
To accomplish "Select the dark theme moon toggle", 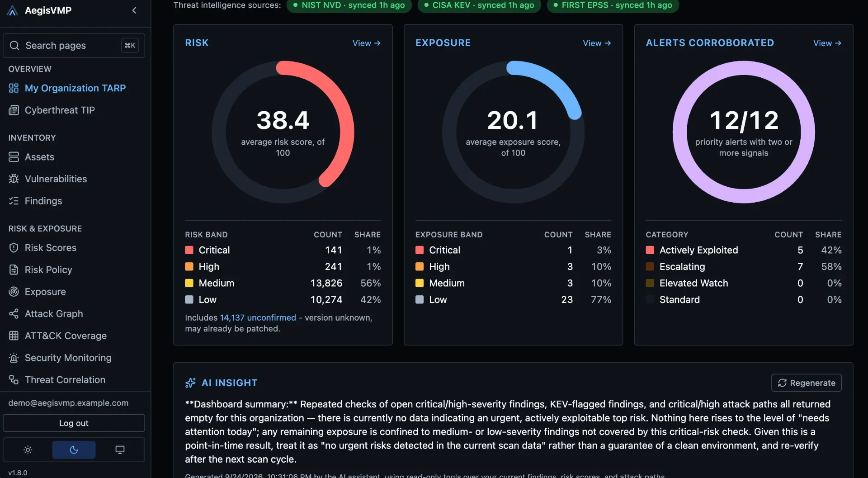I will coord(74,450).
